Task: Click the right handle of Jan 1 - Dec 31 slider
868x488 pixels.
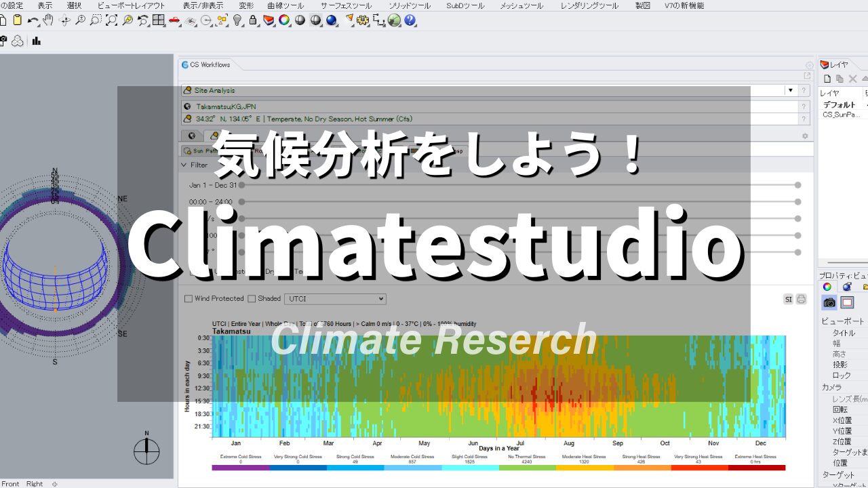Action: (x=798, y=185)
